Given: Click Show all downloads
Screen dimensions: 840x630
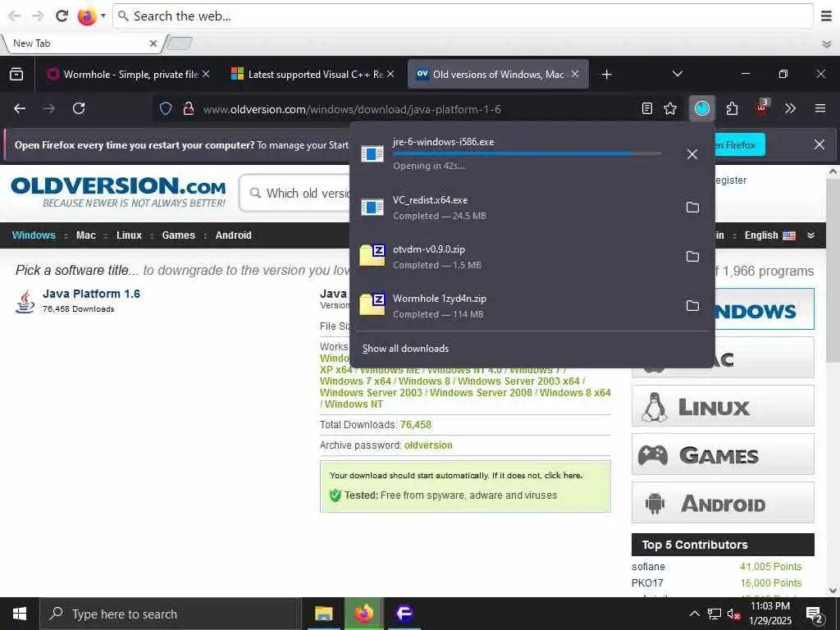Looking at the screenshot, I should coord(405,349).
